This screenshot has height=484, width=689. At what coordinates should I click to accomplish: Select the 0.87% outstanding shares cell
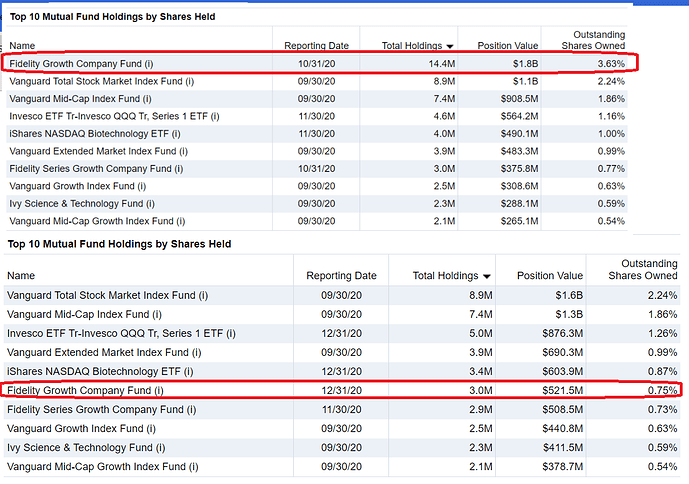(662, 372)
